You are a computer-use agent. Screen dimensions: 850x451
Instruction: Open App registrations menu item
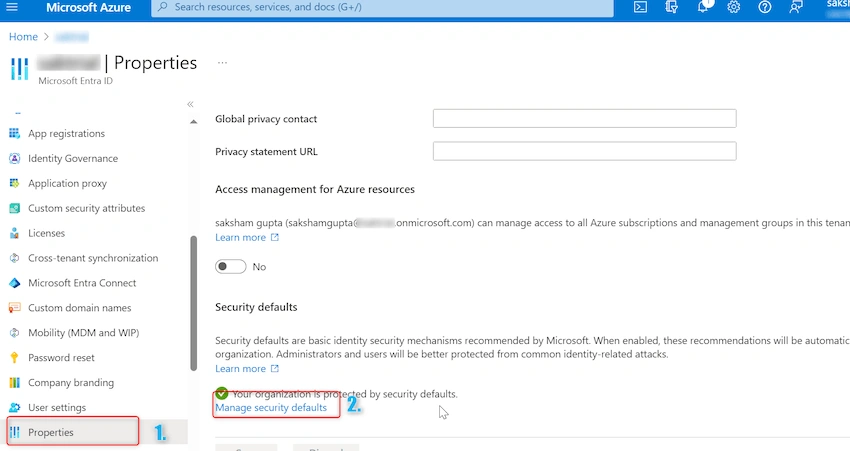click(67, 133)
